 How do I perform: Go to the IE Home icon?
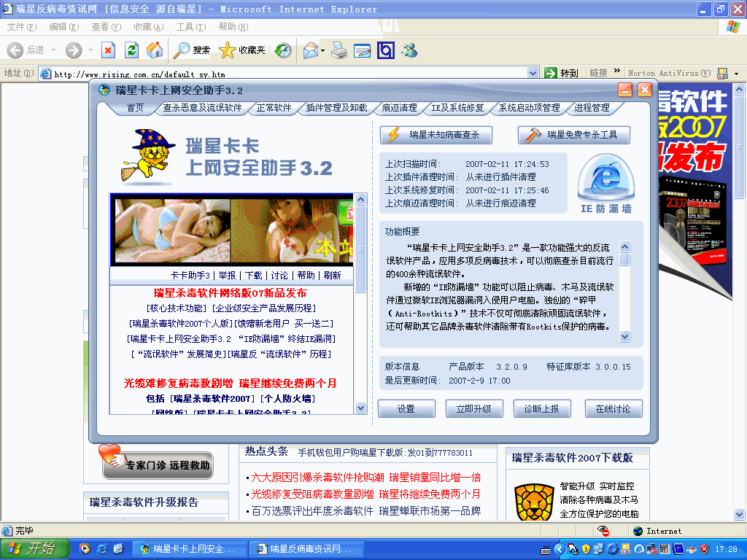click(x=154, y=50)
